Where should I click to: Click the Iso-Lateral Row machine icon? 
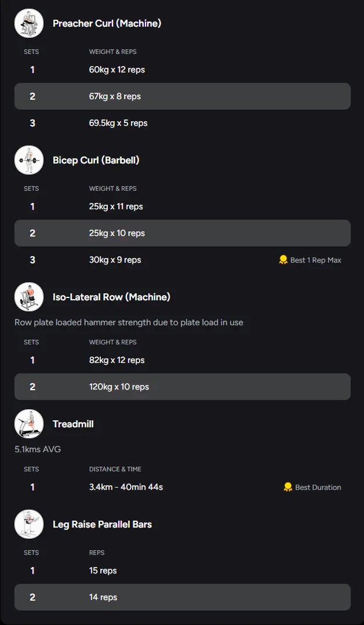point(29,297)
